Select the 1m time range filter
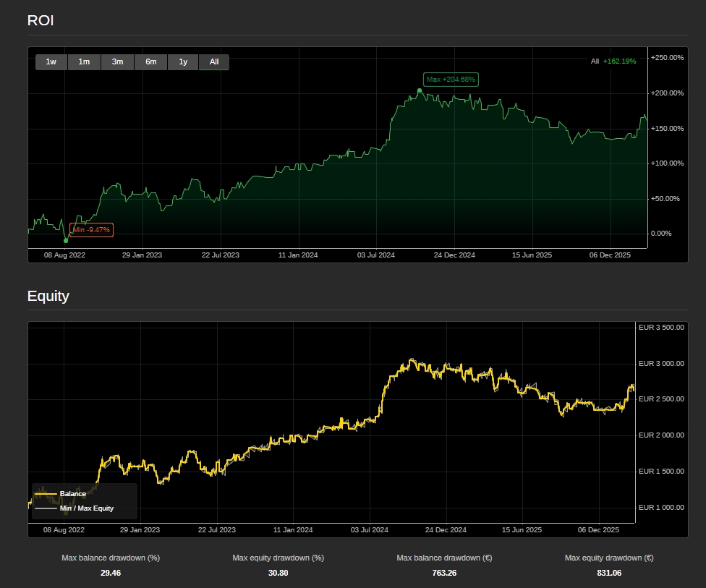Image resolution: width=706 pixels, height=588 pixels. tap(84, 62)
